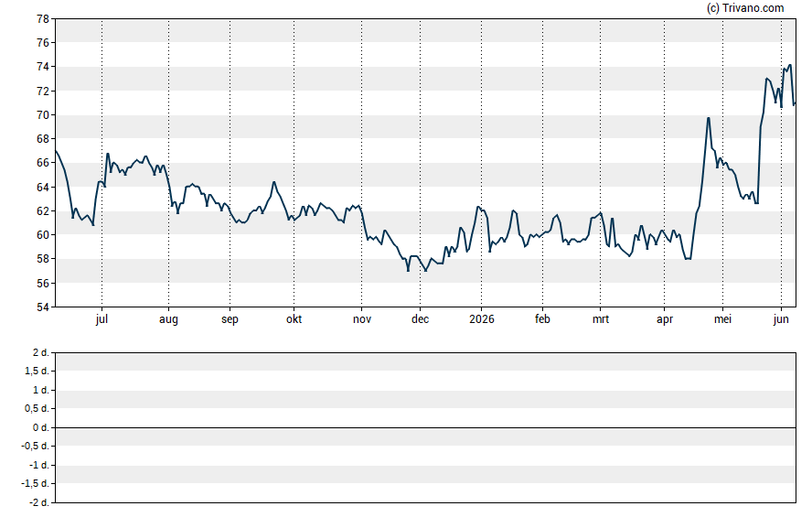
Task: Click the 54 price axis value
Action: [x=43, y=307]
